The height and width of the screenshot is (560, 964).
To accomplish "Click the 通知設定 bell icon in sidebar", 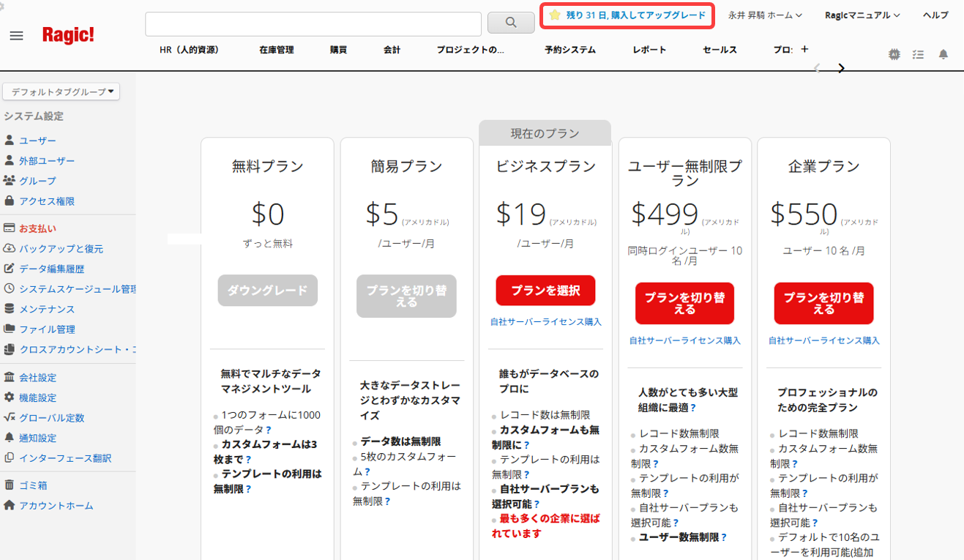I will [10, 438].
